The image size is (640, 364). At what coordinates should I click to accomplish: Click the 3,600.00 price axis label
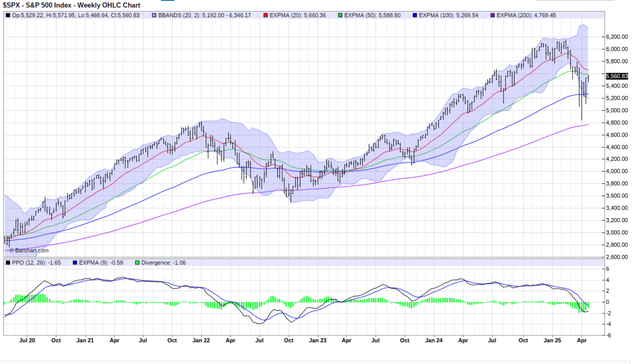[616, 195]
